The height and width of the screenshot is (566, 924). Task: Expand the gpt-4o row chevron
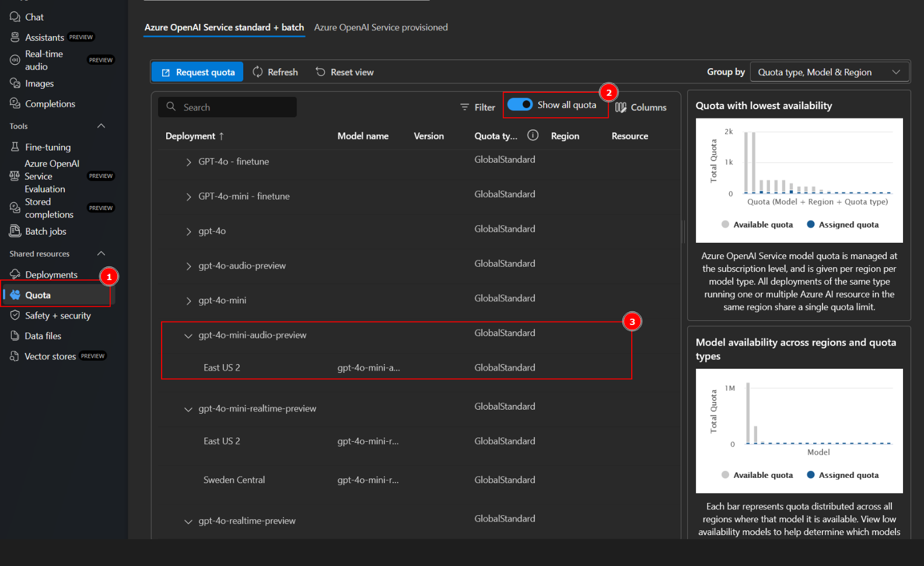[188, 232]
